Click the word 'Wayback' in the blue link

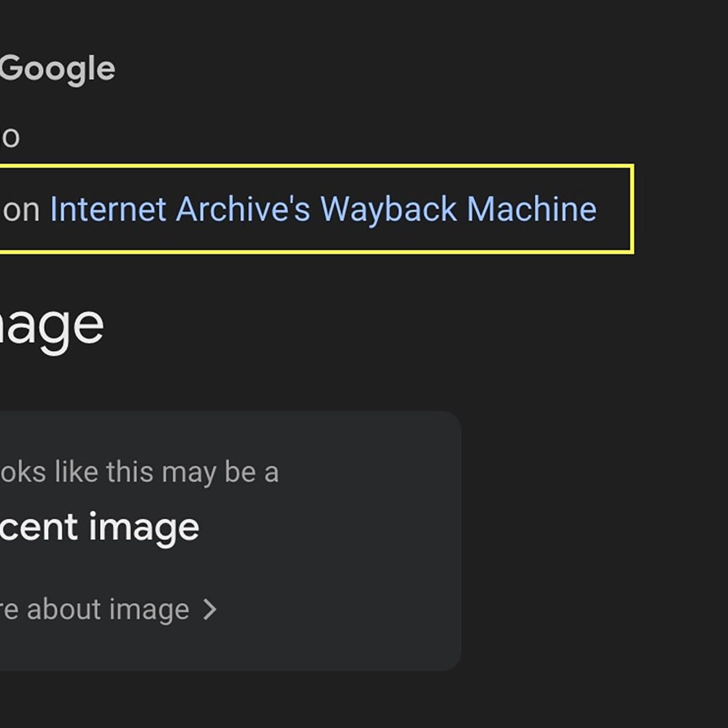(x=388, y=209)
